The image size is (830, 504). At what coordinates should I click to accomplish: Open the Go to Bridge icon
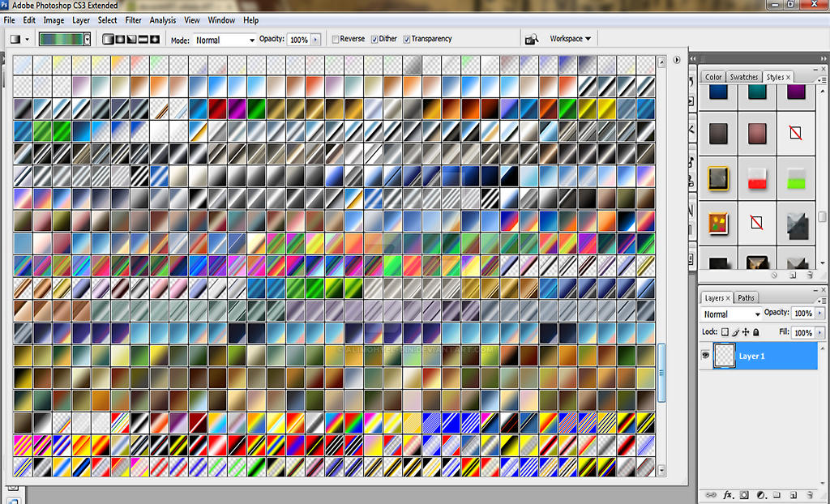532,39
